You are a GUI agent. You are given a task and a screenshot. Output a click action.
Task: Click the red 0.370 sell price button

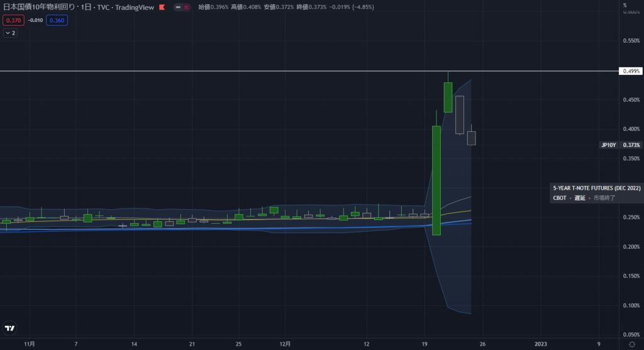(x=13, y=20)
